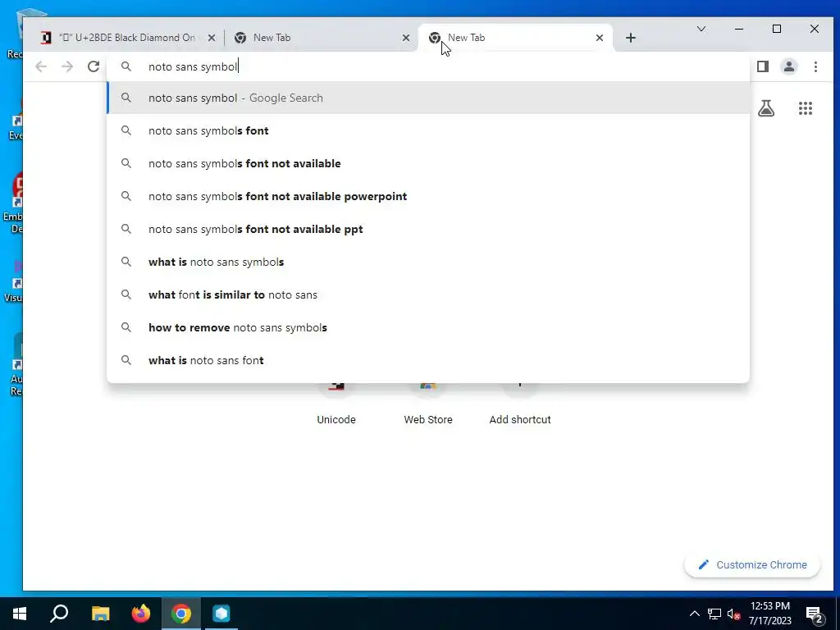Image resolution: width=840 pixels, height=630 pixels.
Task: Open Windows taskbar search
Action: click(x=59, y=614)
